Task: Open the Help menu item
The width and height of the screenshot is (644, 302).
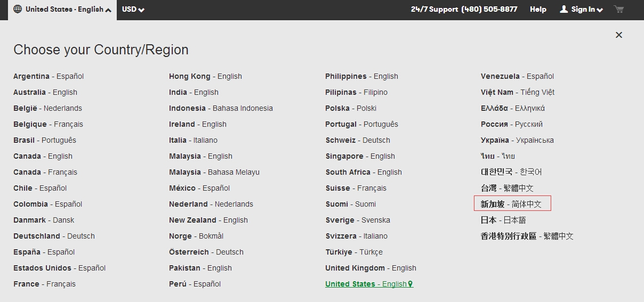Action: (x=538, y=9)
